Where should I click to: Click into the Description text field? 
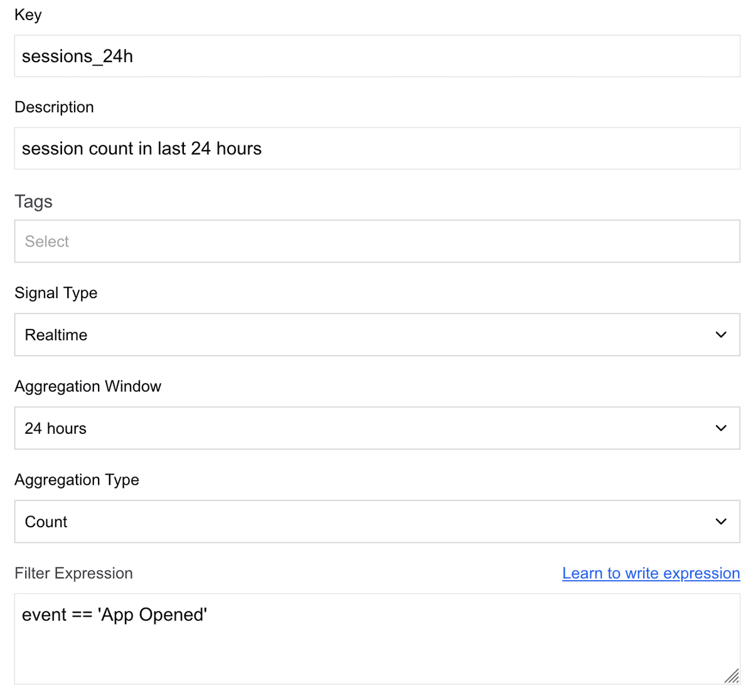tap(376, 149)
